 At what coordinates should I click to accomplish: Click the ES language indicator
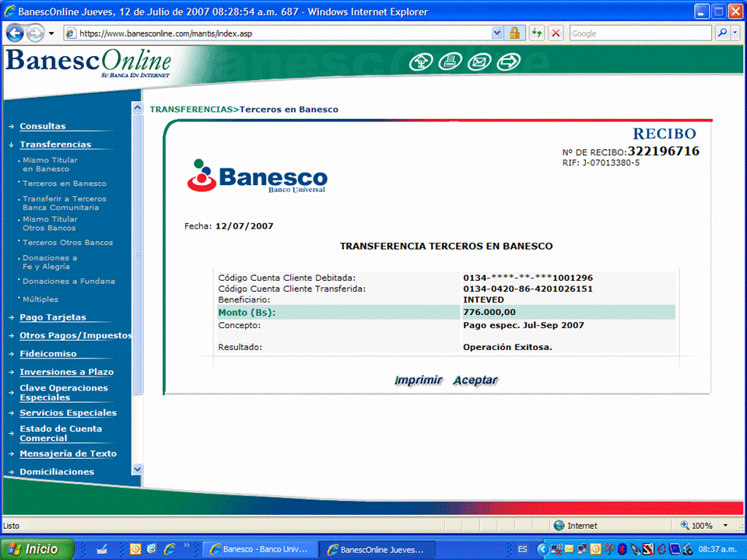click(x=522, y=550)
